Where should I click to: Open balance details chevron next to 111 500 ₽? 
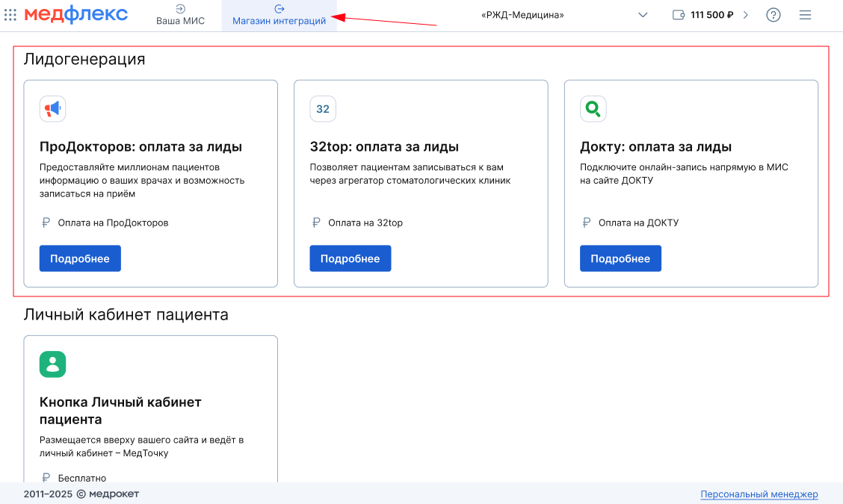746,15
